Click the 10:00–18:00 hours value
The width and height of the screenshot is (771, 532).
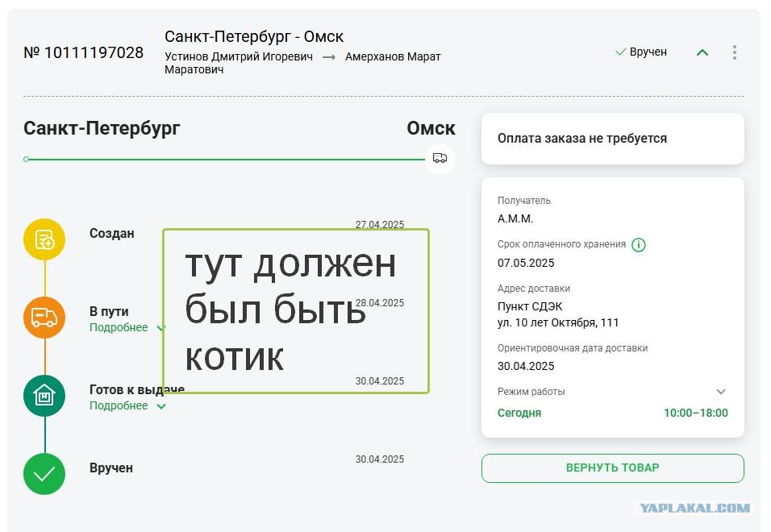coord(696,414)
